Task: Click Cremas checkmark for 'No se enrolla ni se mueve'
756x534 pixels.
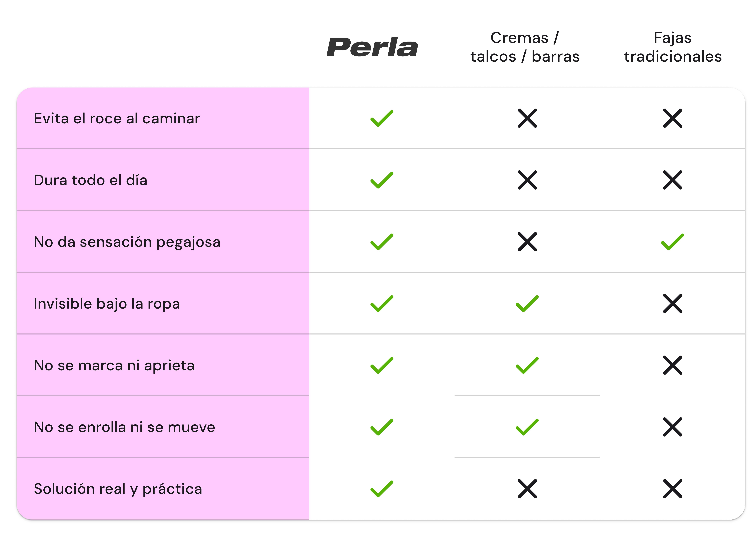Action: click(527, 427)
